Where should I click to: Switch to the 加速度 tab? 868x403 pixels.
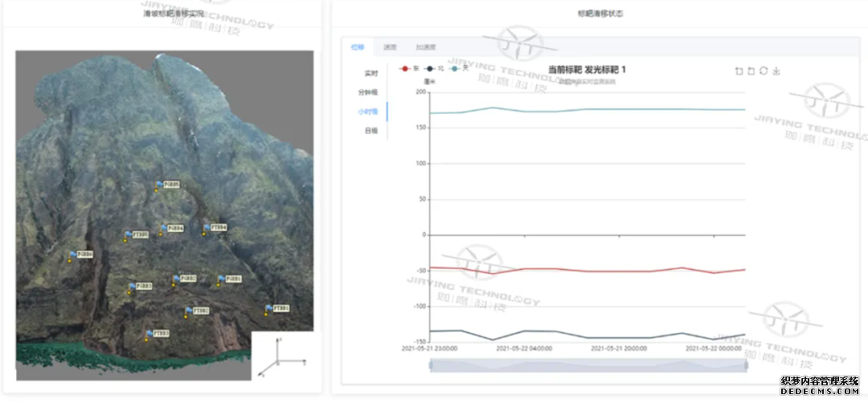(x=426, y=47)
